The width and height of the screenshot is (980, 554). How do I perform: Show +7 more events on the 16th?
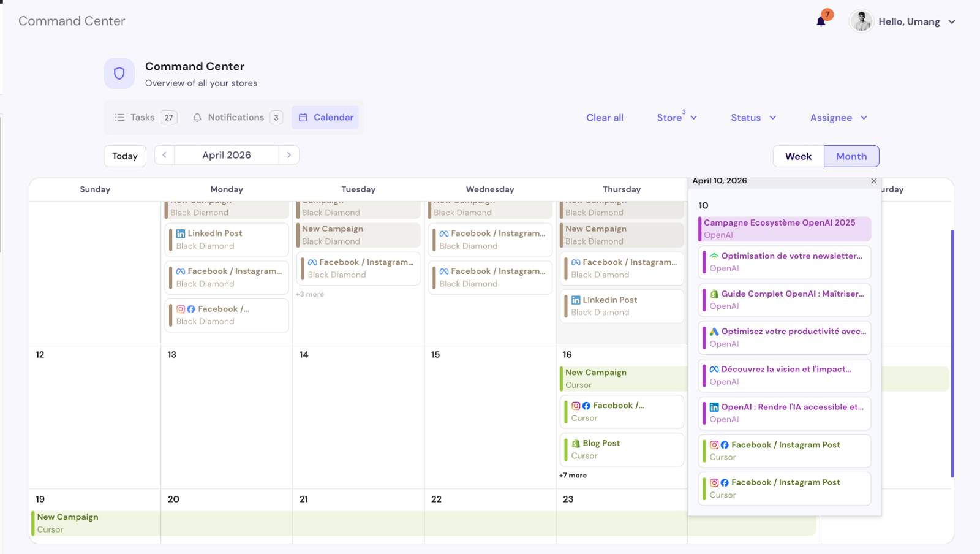pos(573,476)
